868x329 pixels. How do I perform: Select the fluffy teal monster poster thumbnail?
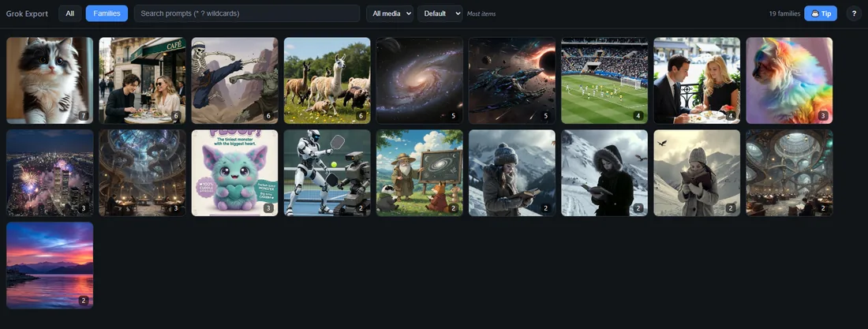[234, 173]
